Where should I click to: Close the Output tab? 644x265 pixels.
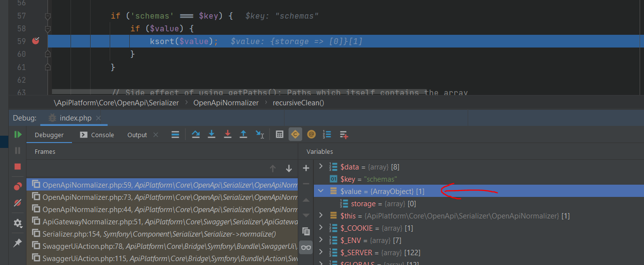[156, 135]
